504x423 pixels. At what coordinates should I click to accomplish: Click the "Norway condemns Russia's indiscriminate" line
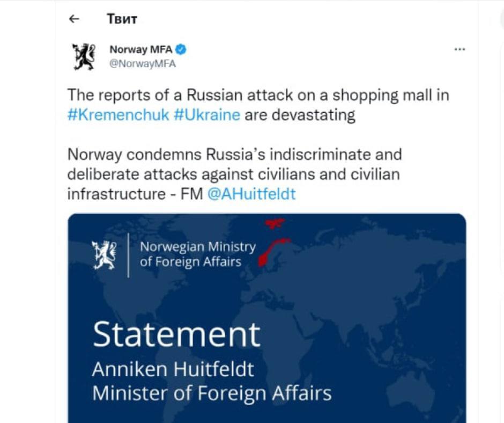[x=234, y=155]
